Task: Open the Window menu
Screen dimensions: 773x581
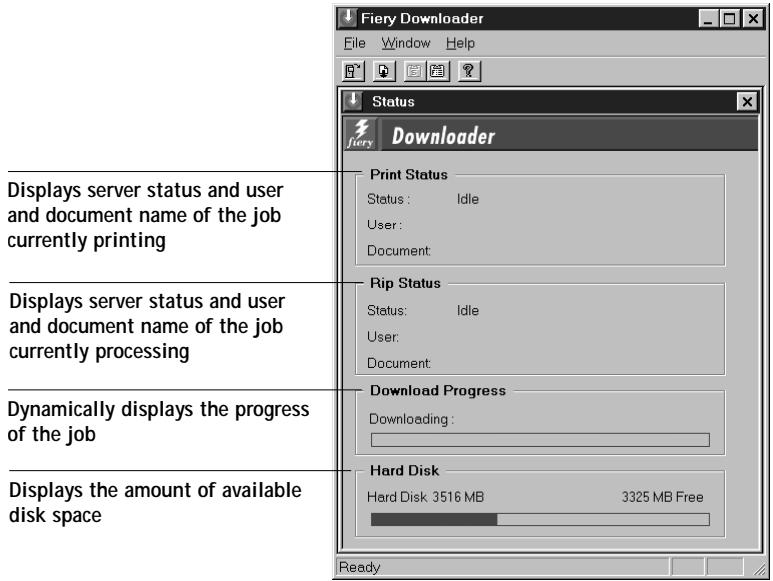Action: pyautogui.click(x=405, y=43)
